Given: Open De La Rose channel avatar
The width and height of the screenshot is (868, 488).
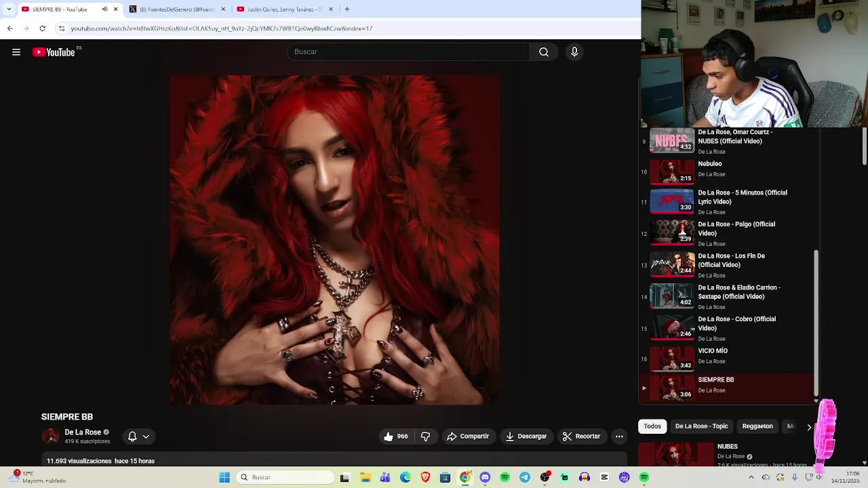Looking at the screenshot, I should pyautogui.click(x=51, y=436).
